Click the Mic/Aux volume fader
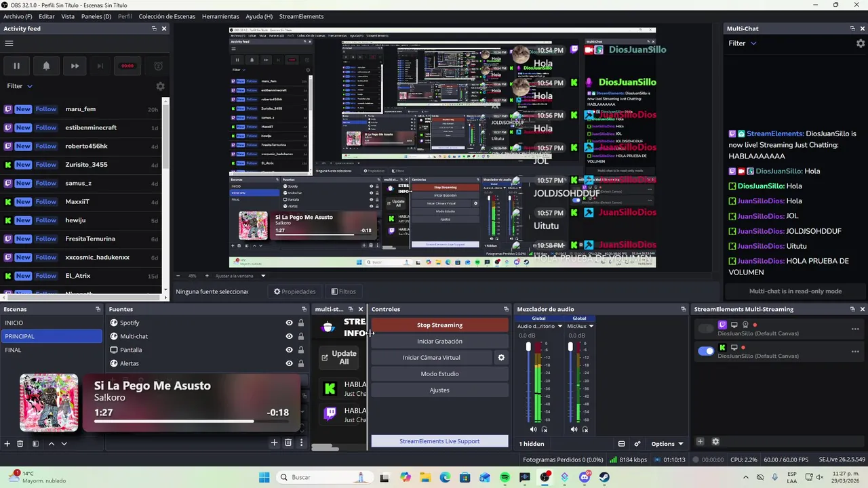 [x=570, y=347]
